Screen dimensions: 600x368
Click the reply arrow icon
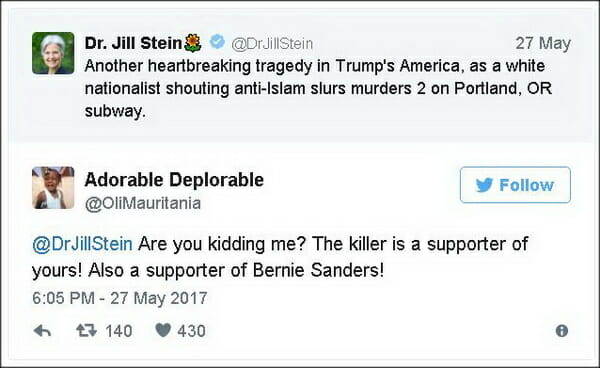tap(42, 331)
